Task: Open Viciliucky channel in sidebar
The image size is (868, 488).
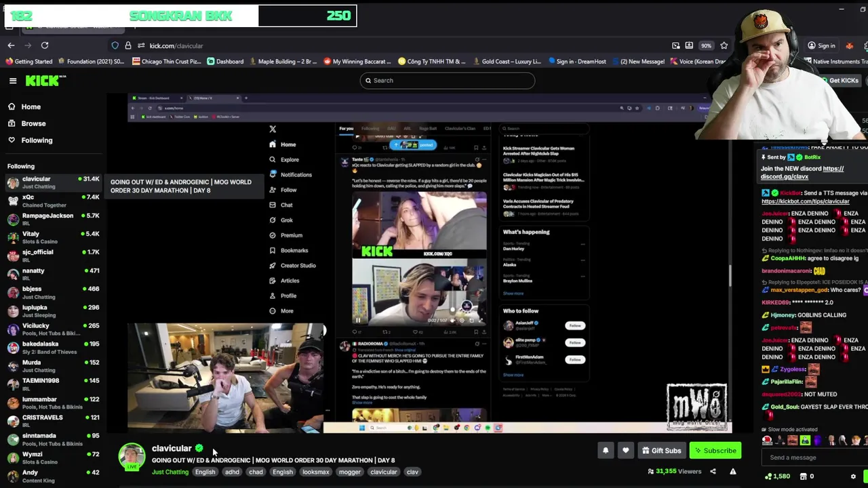Action: [x=53, y=329]
